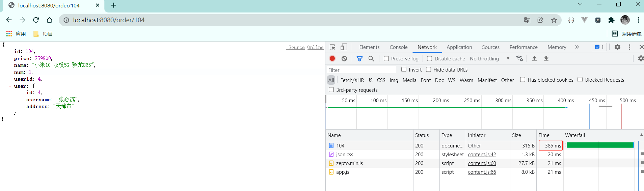Screen dimensions: 644x191
Task: Filter requests by Img type
Action: pyautogui.click(x=394, y=80)
